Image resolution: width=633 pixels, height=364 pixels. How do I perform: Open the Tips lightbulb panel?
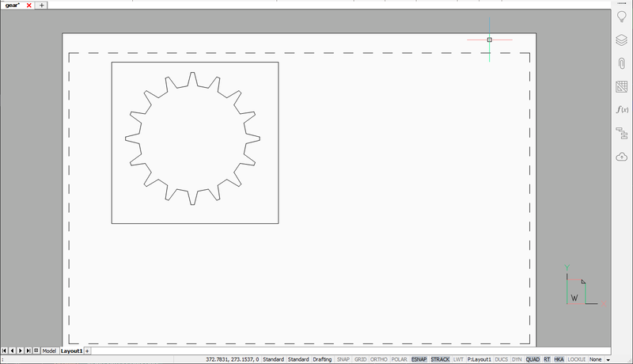pyautogui.click(x=622, y=17)
